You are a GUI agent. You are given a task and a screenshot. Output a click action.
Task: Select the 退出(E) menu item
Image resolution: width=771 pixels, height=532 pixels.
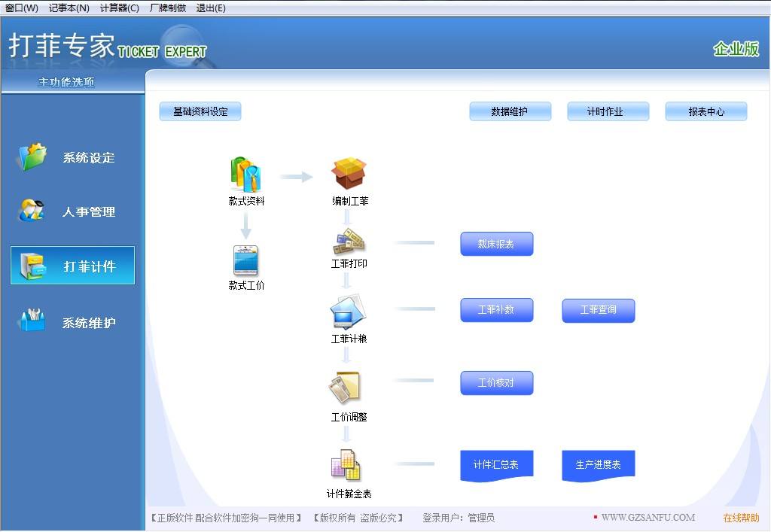pyautogui.click(x=211, y=8)
